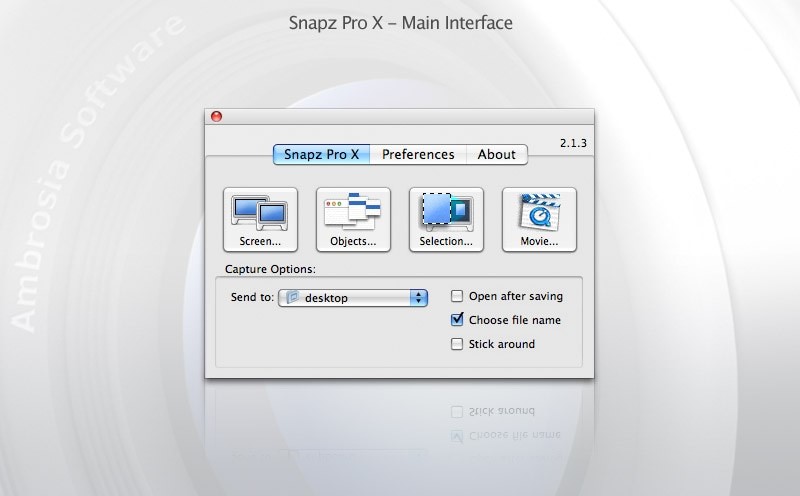Image resolution: width=800 pixels, height=496 pixels.
Task: Close the Snapz Pro X window
Action: point(216,116)
